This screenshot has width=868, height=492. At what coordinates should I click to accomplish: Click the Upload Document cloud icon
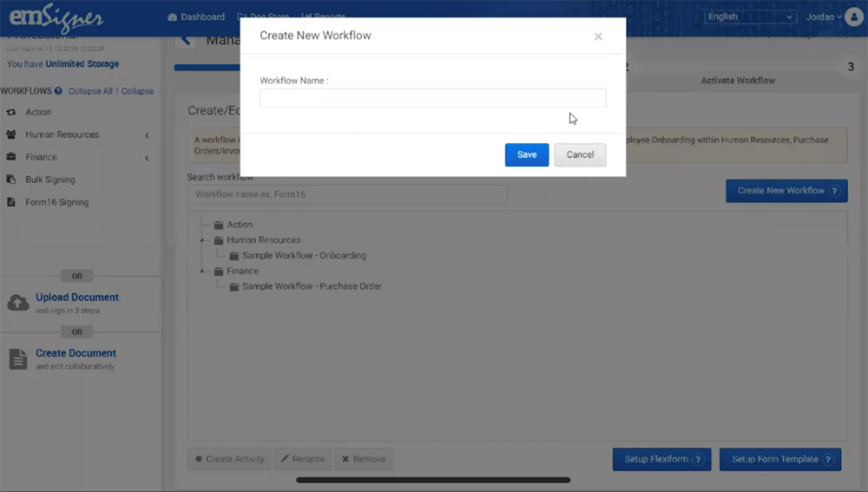pos(17,302)
